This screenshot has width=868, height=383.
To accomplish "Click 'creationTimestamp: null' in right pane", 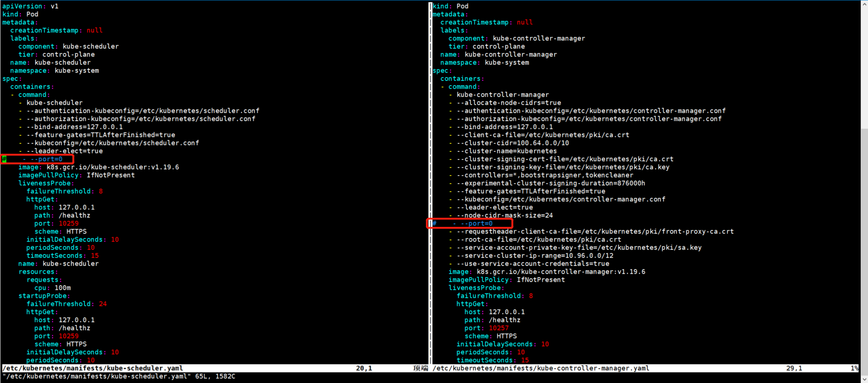I will pyautogui.click(x=487, y=22).
